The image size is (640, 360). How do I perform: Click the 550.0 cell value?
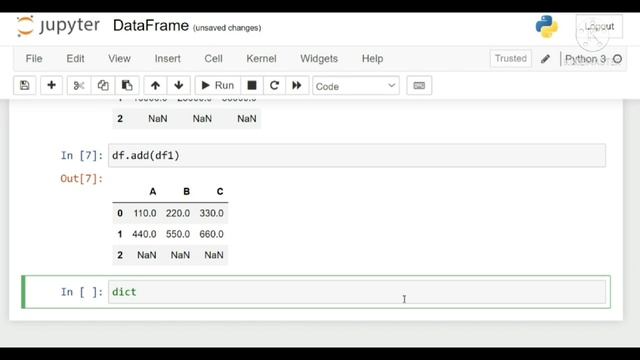point(178,234)
